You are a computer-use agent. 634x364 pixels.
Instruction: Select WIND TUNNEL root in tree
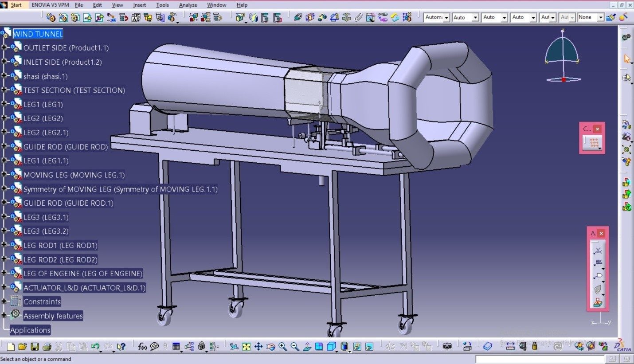pos(38,34)
